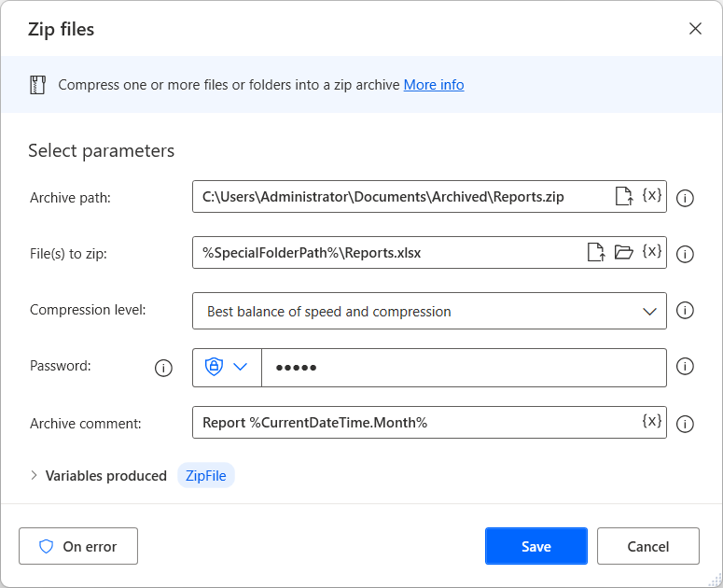Expand the Variables produced section
723x588 pixels.
point(34,475)
